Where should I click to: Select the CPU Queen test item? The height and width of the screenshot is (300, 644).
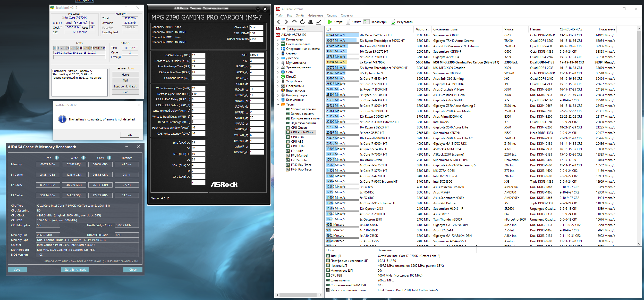click(299, 128)
